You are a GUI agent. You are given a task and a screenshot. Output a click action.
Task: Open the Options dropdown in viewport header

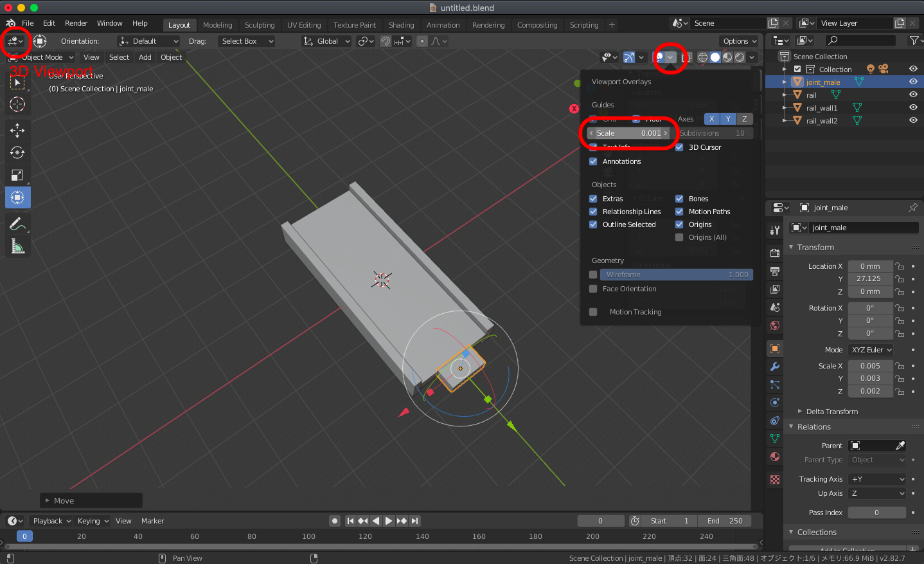[x=740, y=41]
